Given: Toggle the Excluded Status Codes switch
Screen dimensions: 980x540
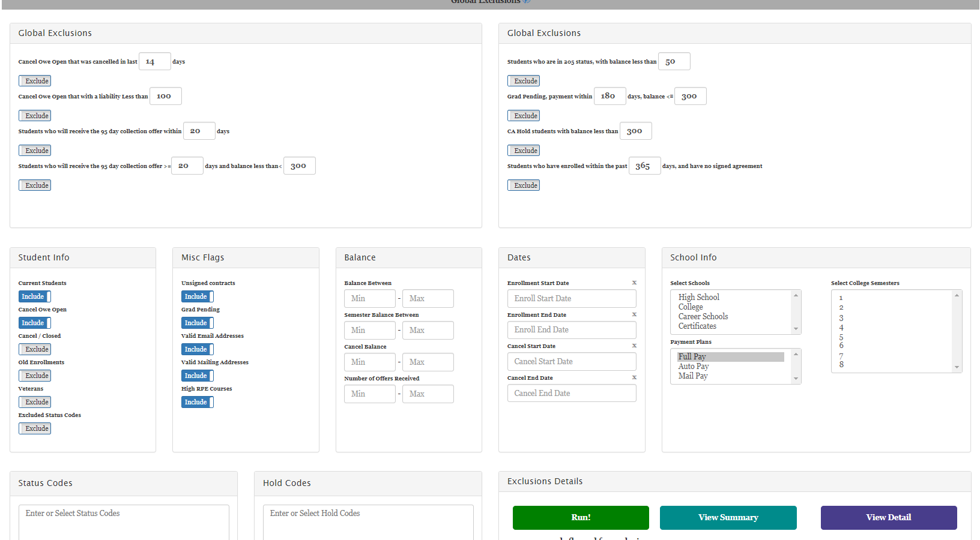Looking at the screenshot, I should tap(35, 428).
